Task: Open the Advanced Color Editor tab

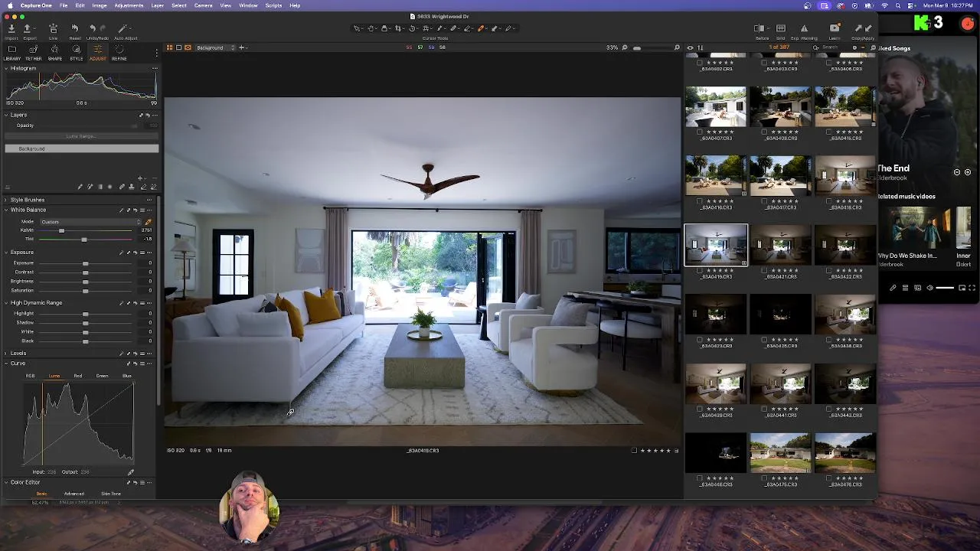Action: coord(73,494)
